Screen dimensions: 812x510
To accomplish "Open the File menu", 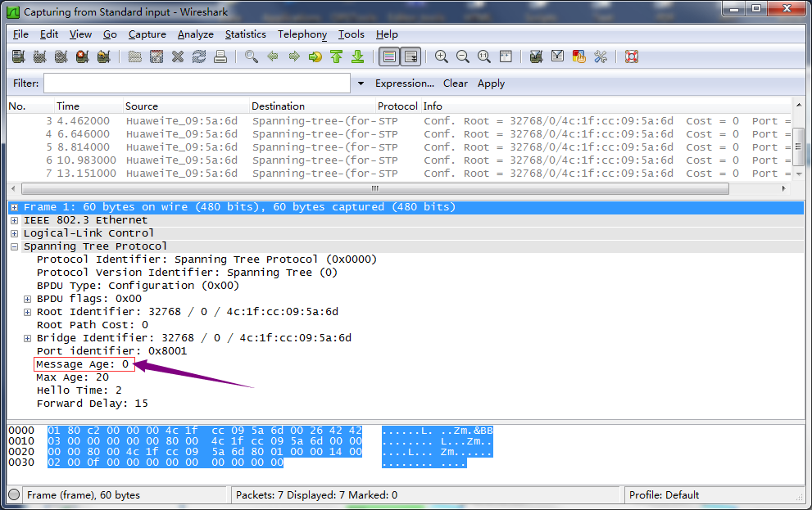I will click(20, 34).
